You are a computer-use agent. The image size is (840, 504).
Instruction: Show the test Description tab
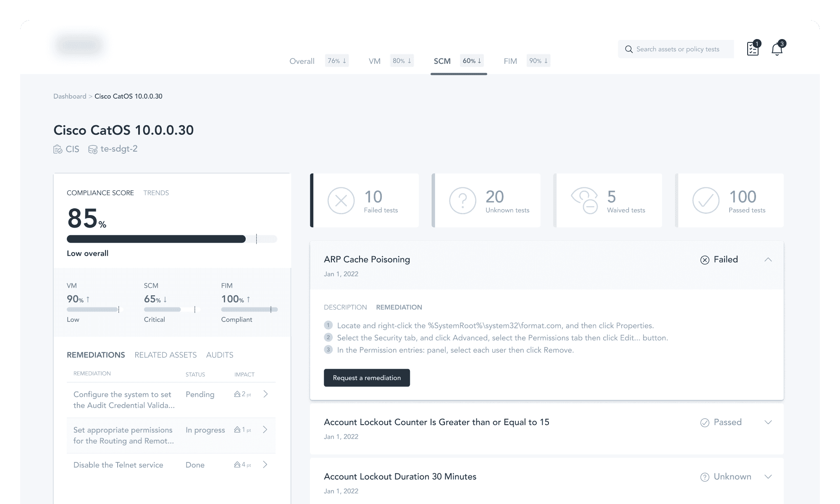(x=345, y=307)
